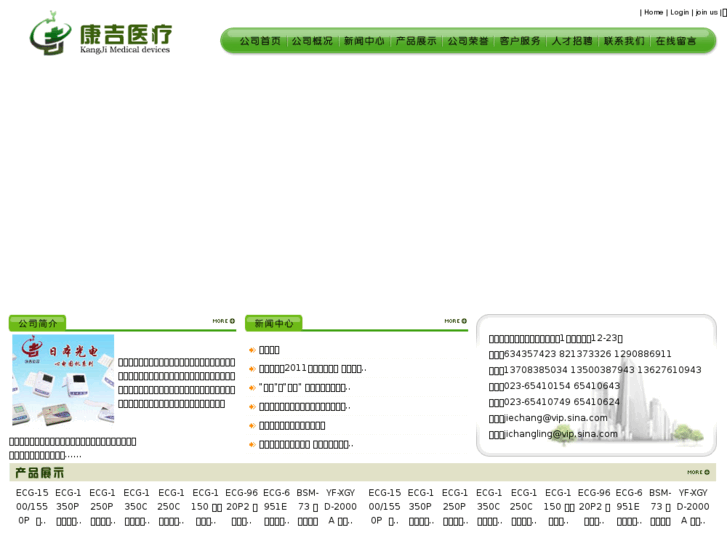This screenshot has width=727, height=545.
Task: Click MORE icon in 公司简介 section
Action: tap(223, 321)
